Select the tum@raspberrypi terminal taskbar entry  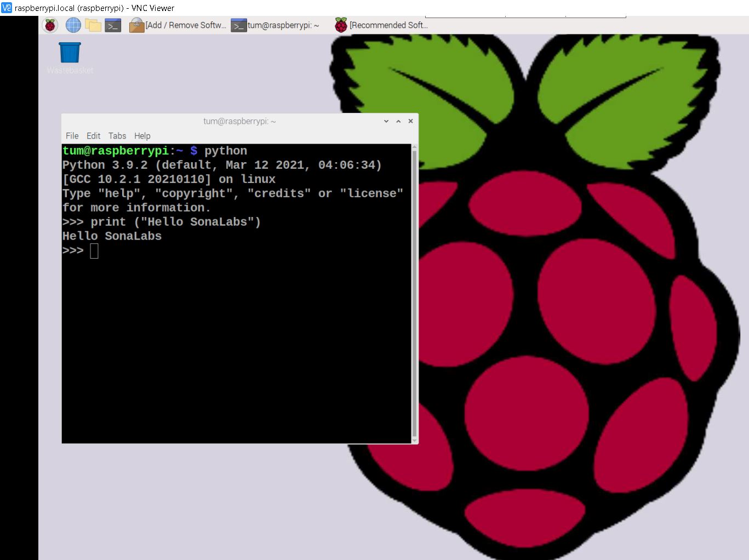[x=275, y=25]
